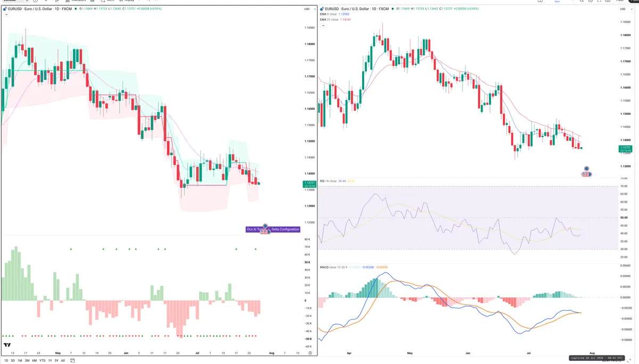Click the current price label on left chart axis
Image resolution: width=639 pixels, height=364 pixels.
tap(309, 184)
